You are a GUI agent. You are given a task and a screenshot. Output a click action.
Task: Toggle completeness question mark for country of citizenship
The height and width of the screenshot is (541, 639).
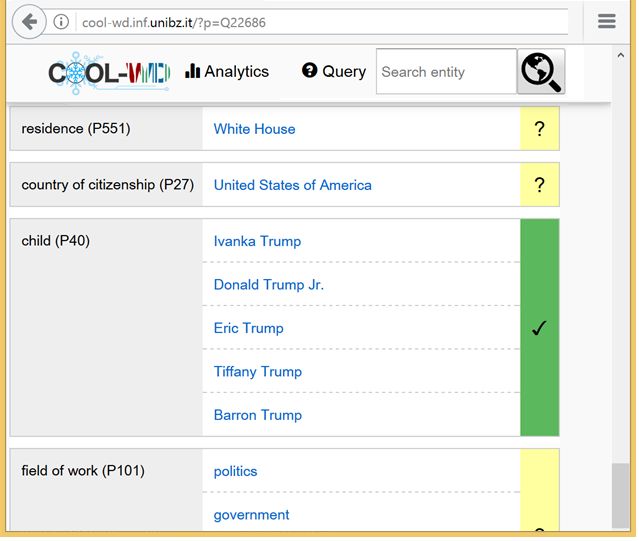pyautogui.click(x=540, y=185)
